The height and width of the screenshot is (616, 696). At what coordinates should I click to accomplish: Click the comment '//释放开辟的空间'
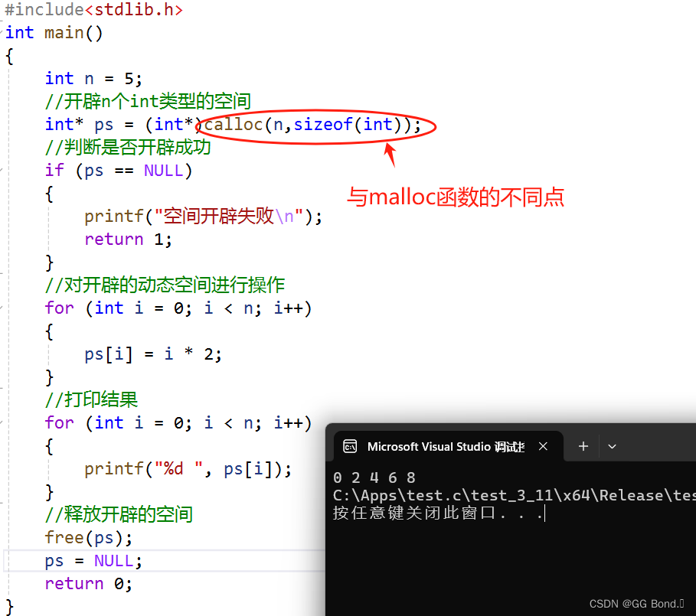[x=119, y=515]
